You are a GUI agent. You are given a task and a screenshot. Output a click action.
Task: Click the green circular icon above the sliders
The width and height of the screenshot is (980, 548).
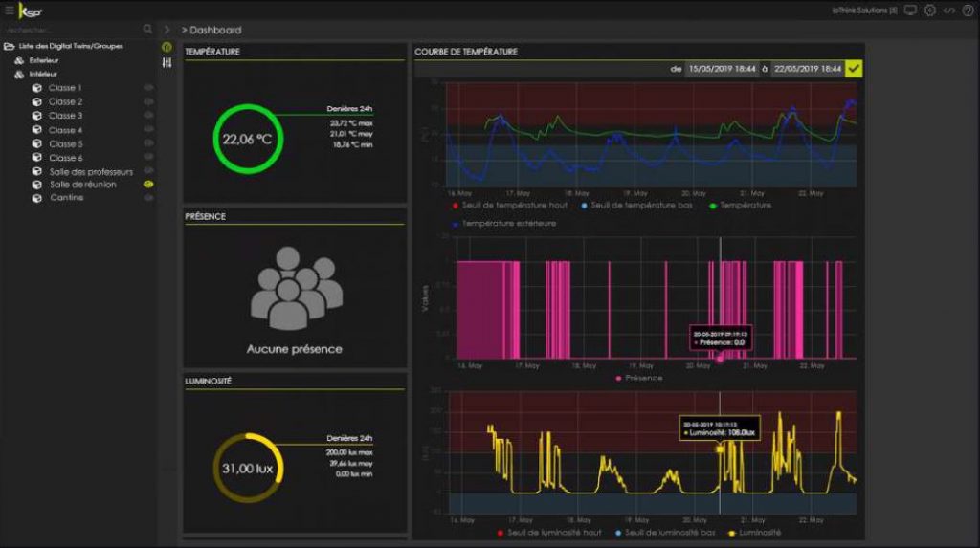(x=167, y=46)
